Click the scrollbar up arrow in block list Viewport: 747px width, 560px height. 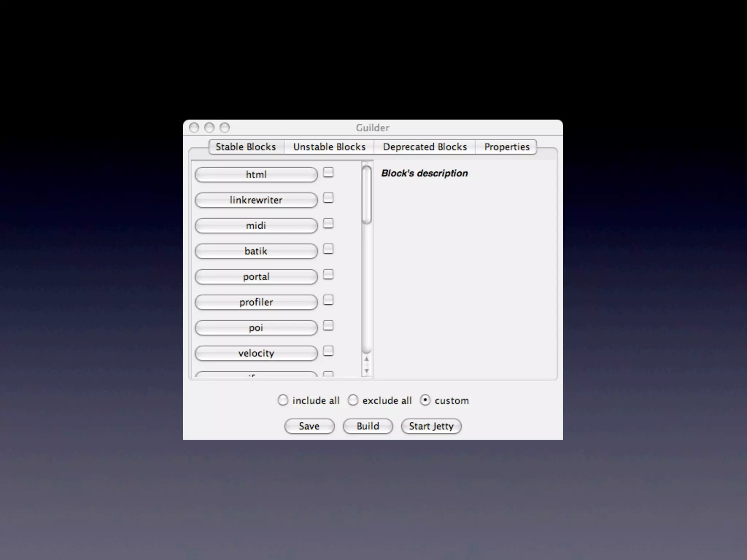(x=367, y=359)
